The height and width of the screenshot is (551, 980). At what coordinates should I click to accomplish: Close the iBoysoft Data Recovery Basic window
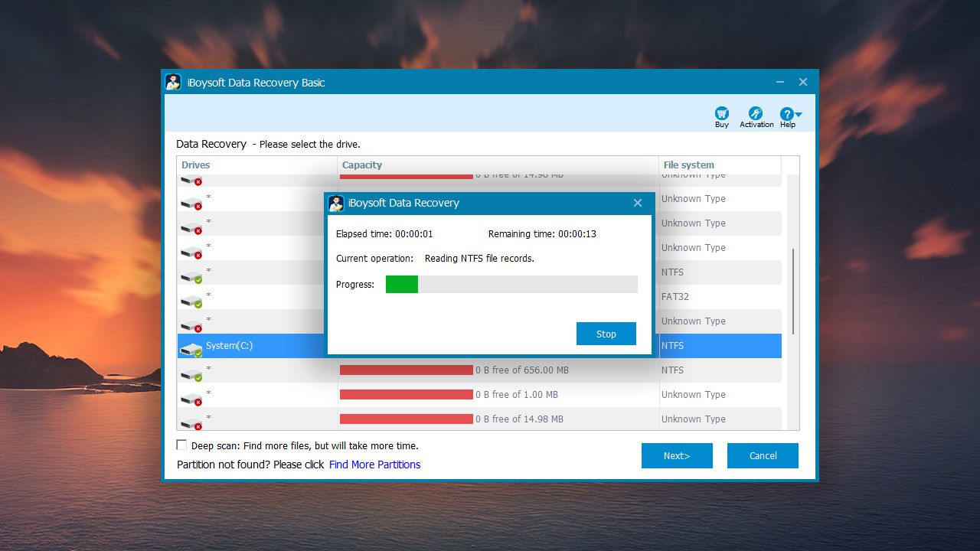click(x=803, y=82)
